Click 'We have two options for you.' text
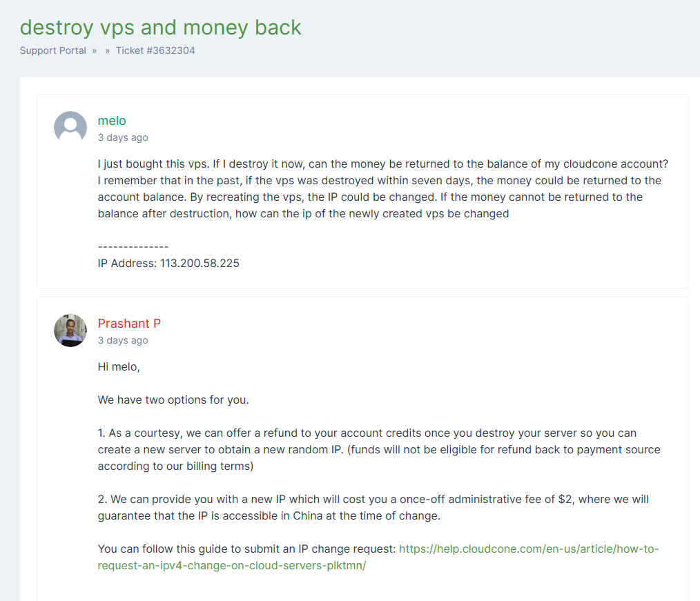 point(173,400)
